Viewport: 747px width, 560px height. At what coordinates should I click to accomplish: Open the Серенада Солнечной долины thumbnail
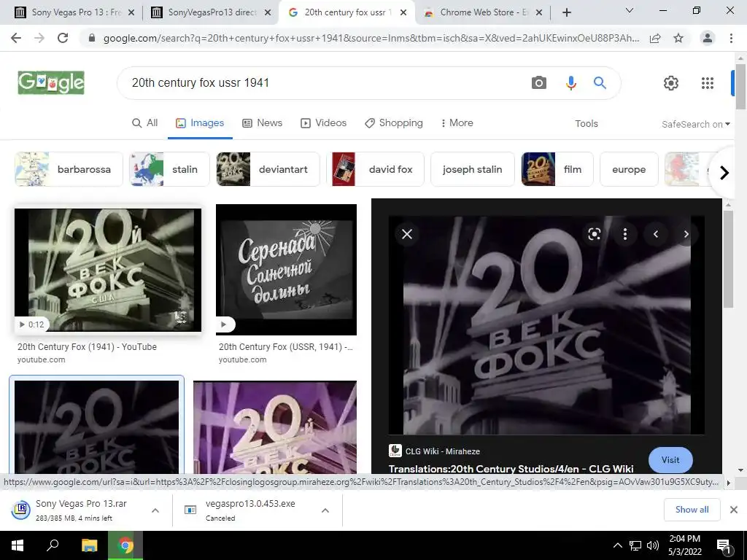[x=286, y=270]
